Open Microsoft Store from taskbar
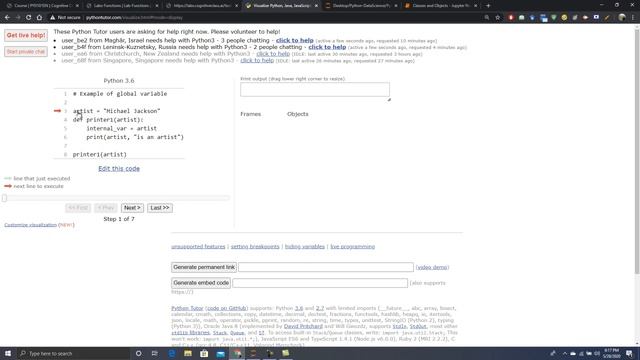 click(x=204, y=353)
